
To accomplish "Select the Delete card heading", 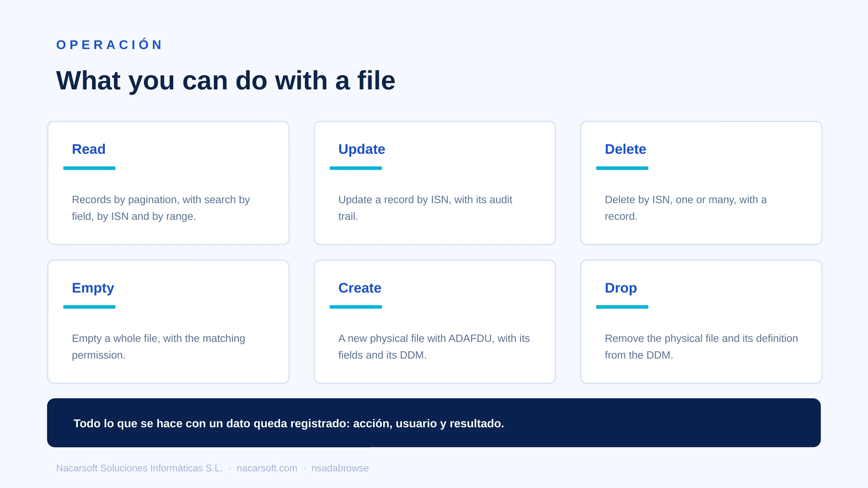I will point(625,149).
